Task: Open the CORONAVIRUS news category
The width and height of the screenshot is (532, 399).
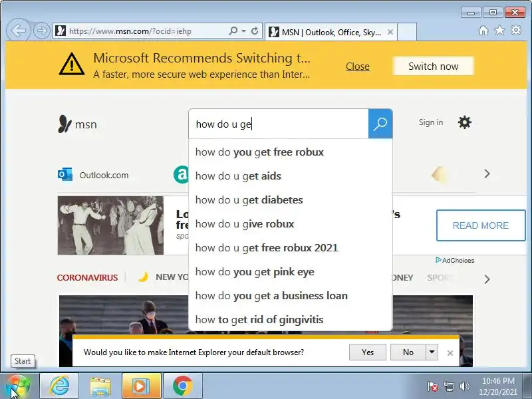Action: [88, 277]
